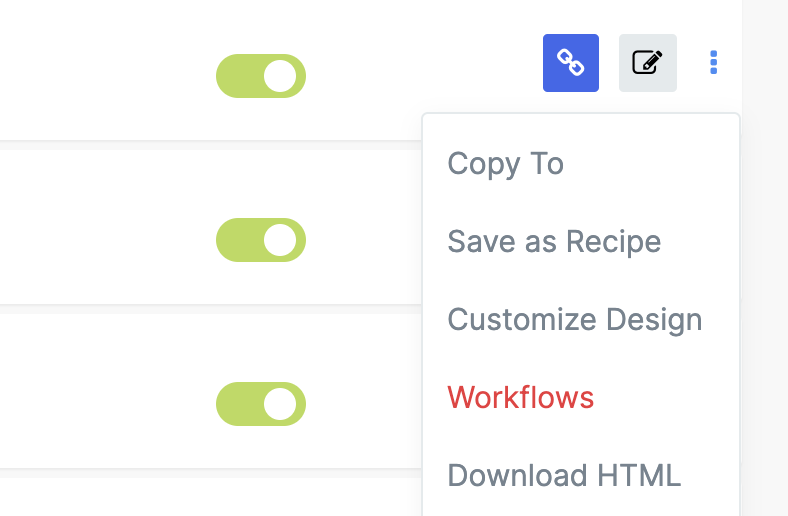Click Download HTML in the options menu
The image size is (788, 516).
tap(564, 475)
